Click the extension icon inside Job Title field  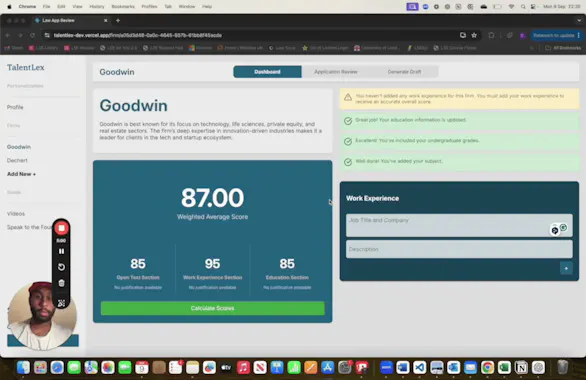pos(555,231)
